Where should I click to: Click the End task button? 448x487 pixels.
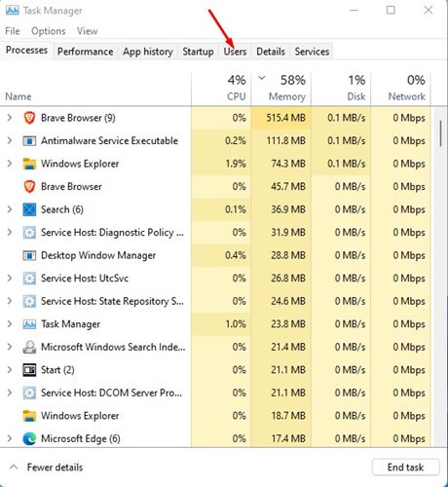pos(405,468)
